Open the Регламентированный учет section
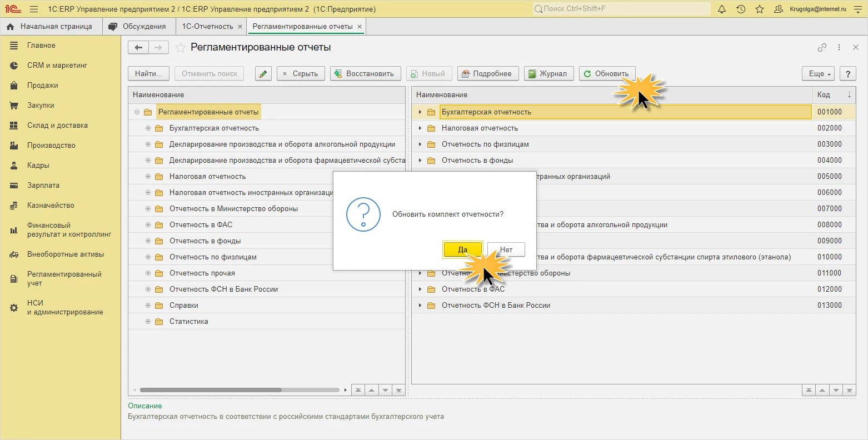The height and width of the screenshot is (440, 868). coord(64,279)
